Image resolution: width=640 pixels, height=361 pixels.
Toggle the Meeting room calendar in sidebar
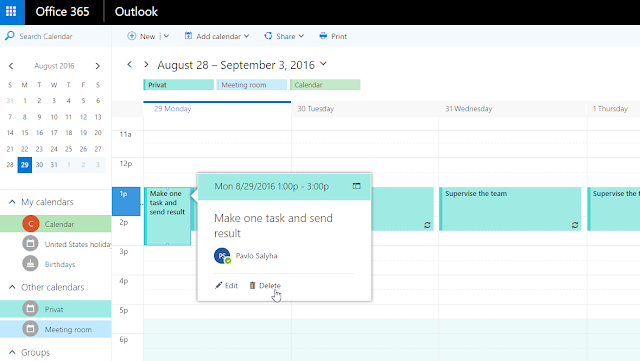coord(56,329)
